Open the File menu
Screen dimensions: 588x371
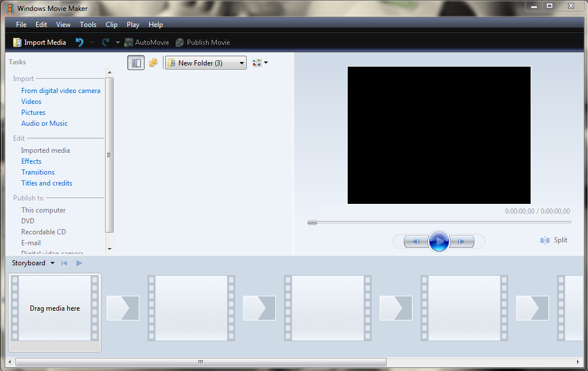click(21, 24)
